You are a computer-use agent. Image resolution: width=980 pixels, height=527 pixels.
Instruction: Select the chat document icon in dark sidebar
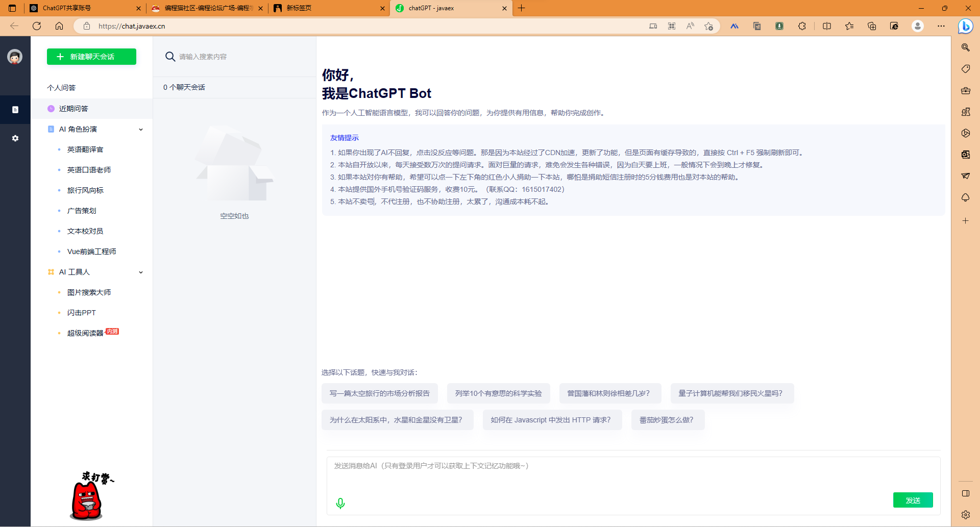tap(15, 110)
